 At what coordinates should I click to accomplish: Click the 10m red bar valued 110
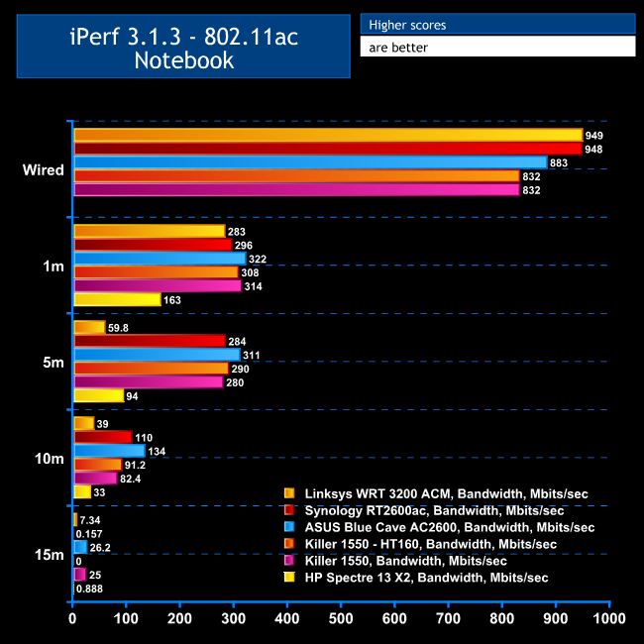pos(103,437)
